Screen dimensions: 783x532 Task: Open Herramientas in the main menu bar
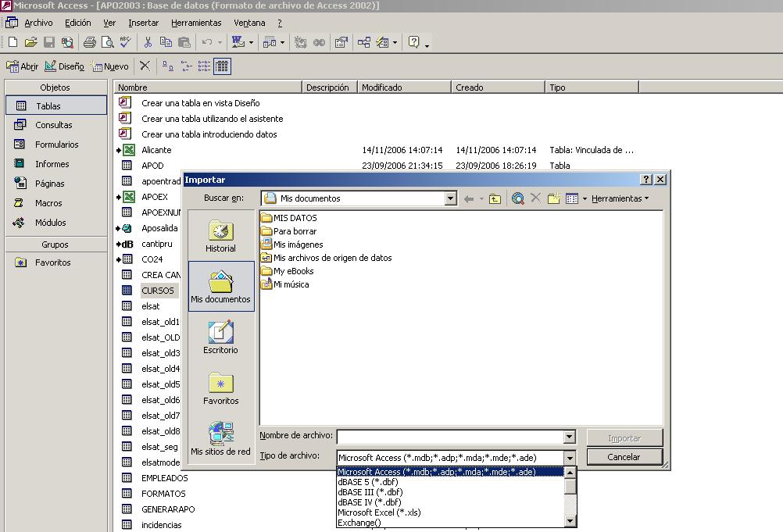[196, 23]
